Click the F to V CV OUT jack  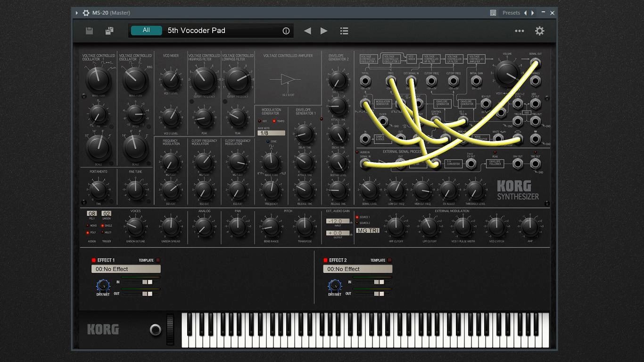471,164
